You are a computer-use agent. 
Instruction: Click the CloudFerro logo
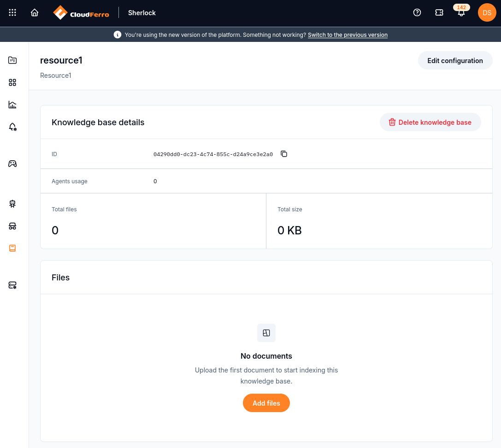[81, 13]
